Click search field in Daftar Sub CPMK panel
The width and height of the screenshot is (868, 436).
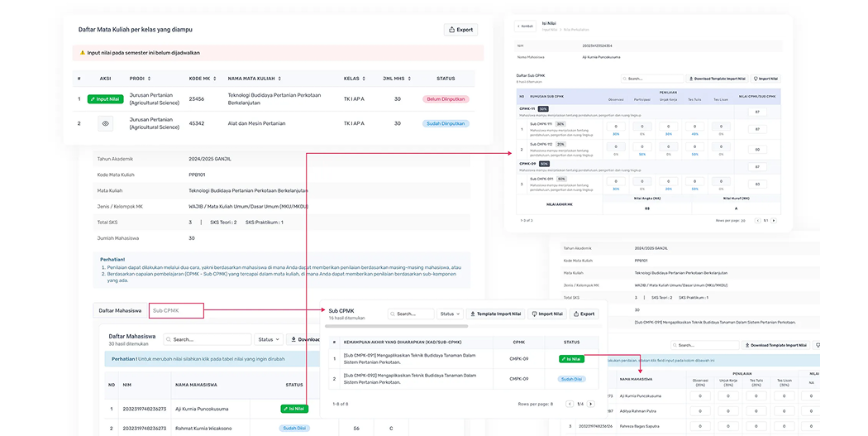point(652,79)
